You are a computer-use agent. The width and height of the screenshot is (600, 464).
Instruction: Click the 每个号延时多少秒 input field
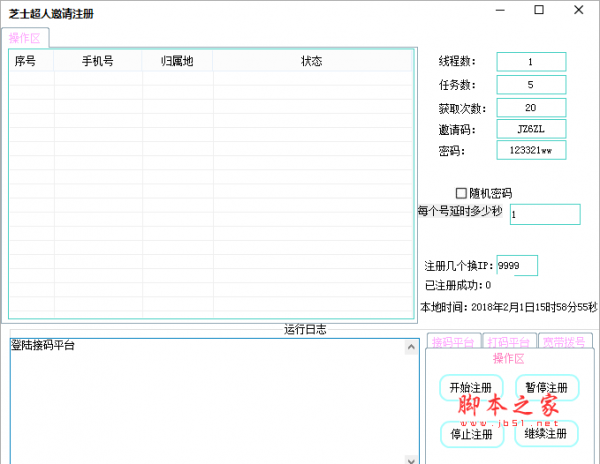[544, 215]
